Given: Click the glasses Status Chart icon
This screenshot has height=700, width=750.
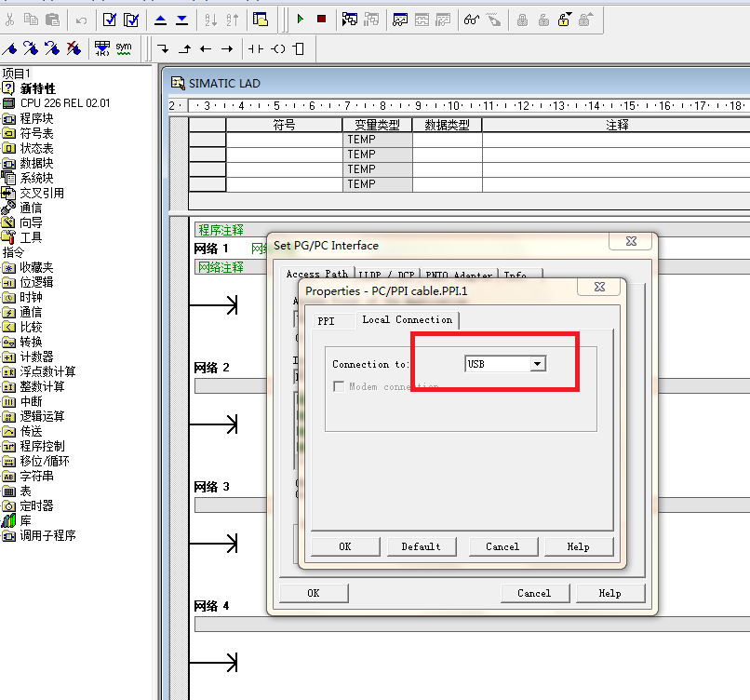Looking at the screenshot, I should (472, 20).
